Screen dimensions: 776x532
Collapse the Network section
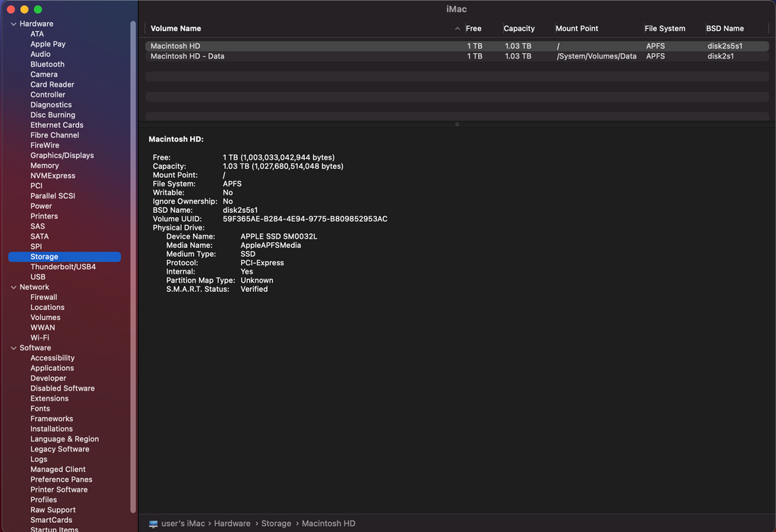point(14,287)
